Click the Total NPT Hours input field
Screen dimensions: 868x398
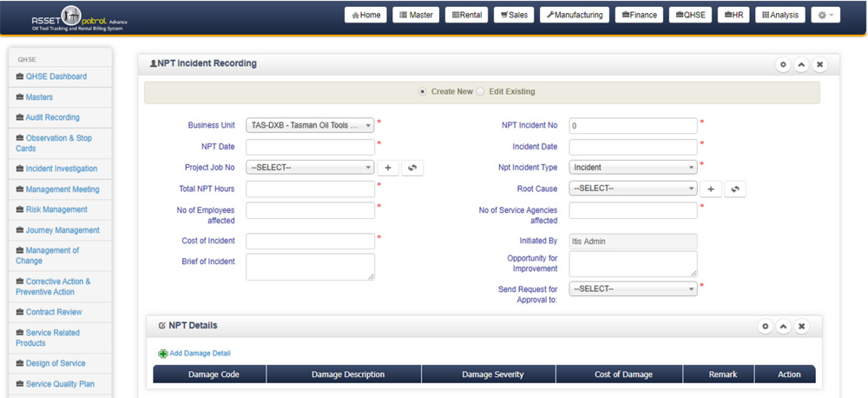point(310,189)
